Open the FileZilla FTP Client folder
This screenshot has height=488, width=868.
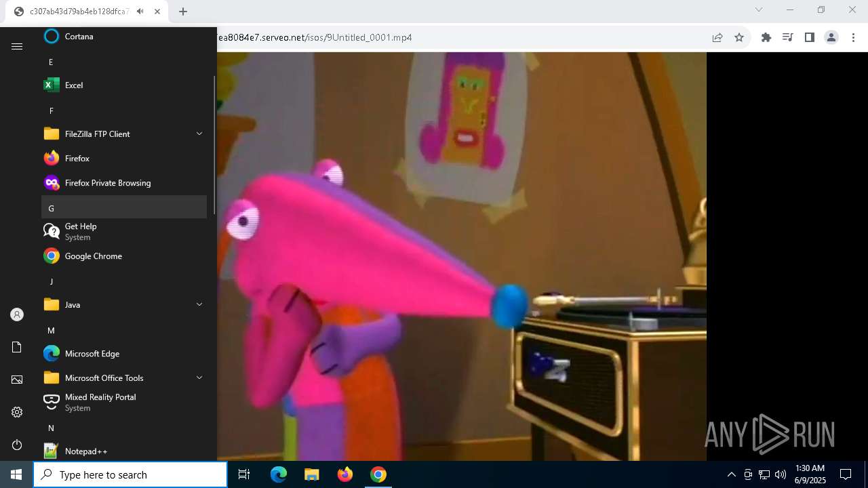click(124, 134)
